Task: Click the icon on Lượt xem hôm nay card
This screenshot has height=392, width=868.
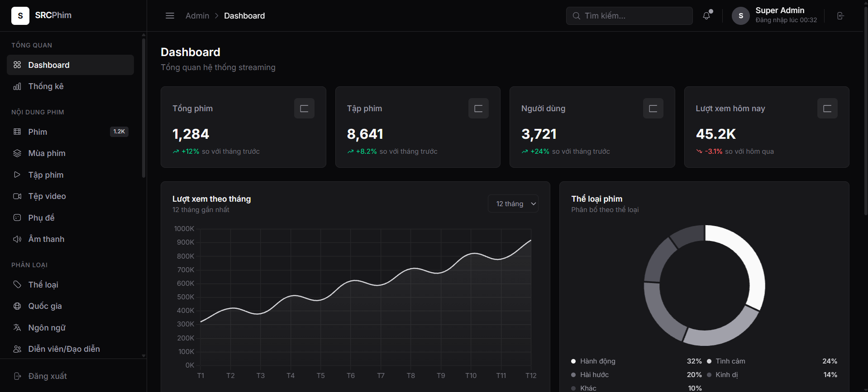Action: pyautogui.click(x=827, y=109)
